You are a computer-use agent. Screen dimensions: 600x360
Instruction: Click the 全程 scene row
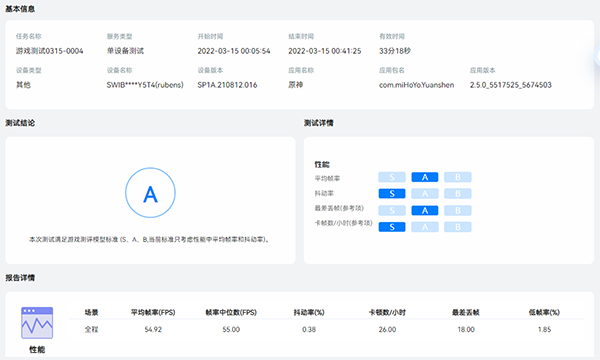(x=326, y=329)
